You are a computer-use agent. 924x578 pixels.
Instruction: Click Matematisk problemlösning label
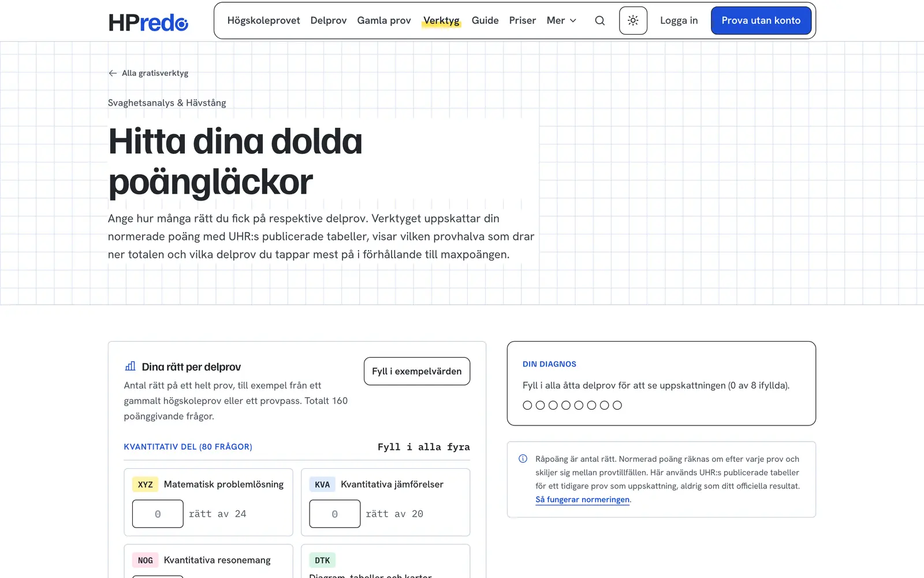tap(223, 484)
